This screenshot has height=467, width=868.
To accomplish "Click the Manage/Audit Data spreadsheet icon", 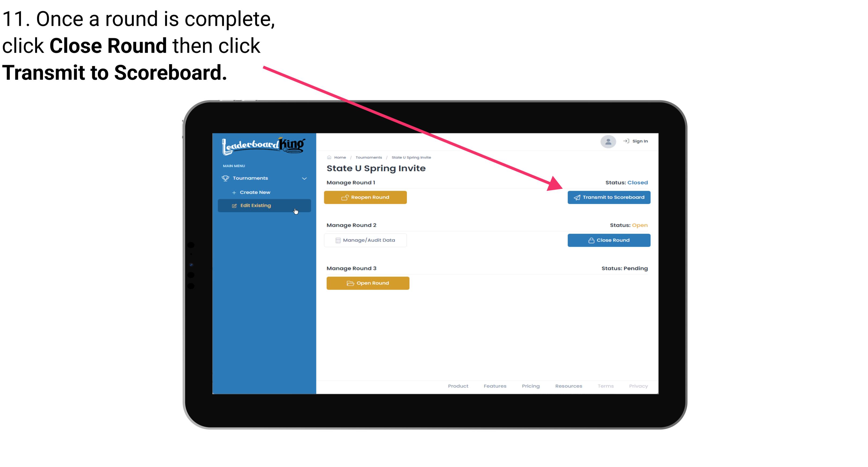I will point(337,240).
